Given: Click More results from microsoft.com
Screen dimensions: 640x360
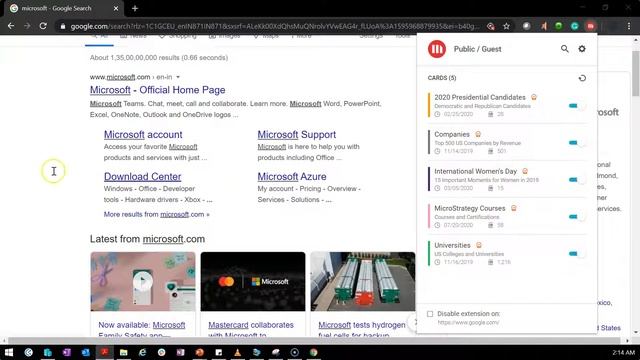Looking at the screenshot, I should tap(156, 214).
